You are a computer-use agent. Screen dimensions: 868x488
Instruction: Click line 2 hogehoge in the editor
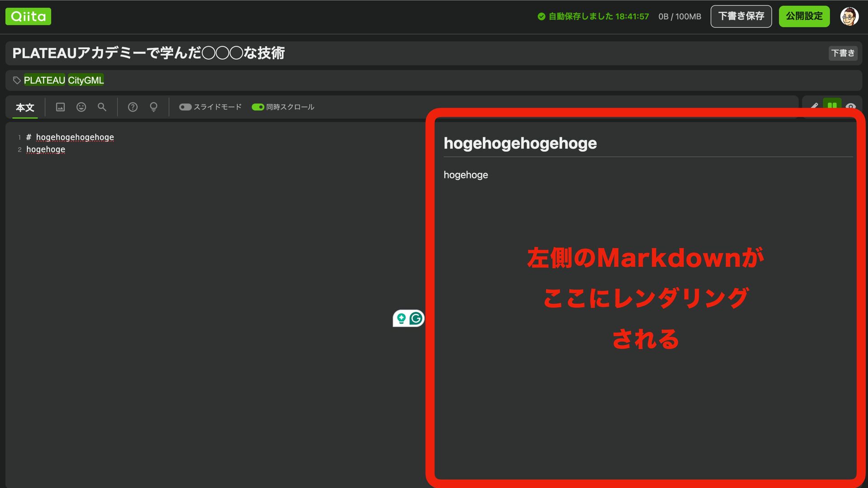(46, 150)
